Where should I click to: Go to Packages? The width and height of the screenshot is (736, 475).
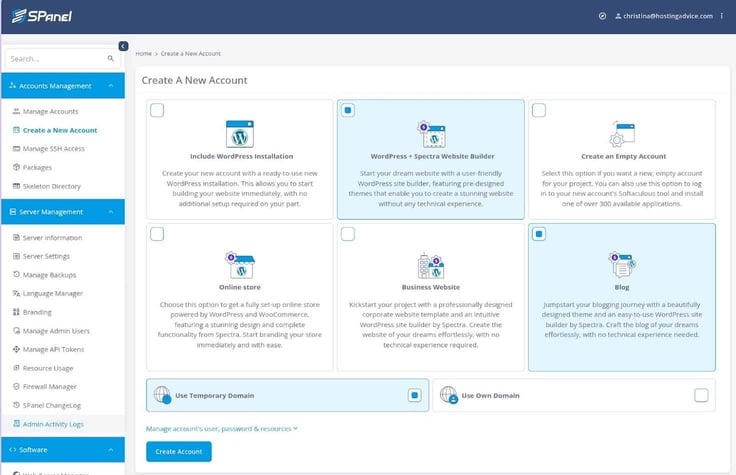[x=38, y=167]
